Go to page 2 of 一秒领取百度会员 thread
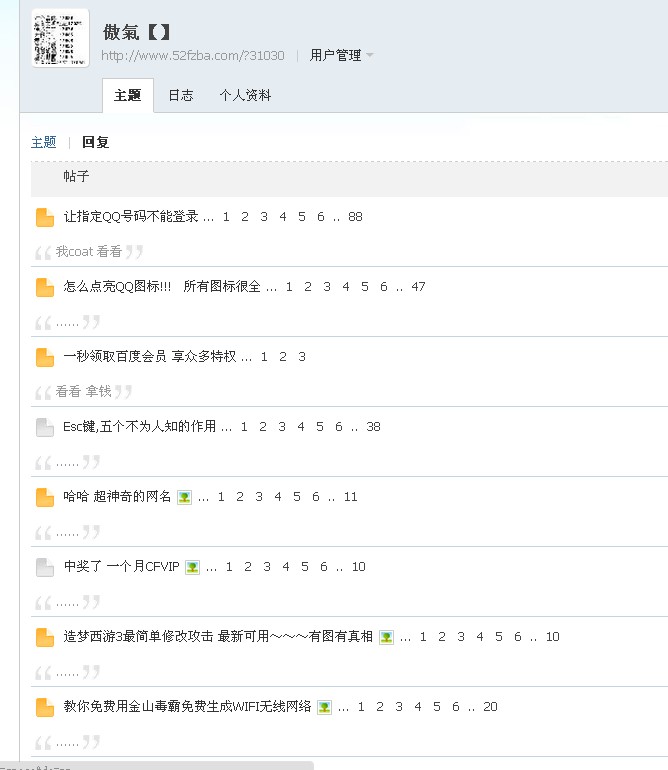This screenshot has height=770, width=668. [283, 357]
